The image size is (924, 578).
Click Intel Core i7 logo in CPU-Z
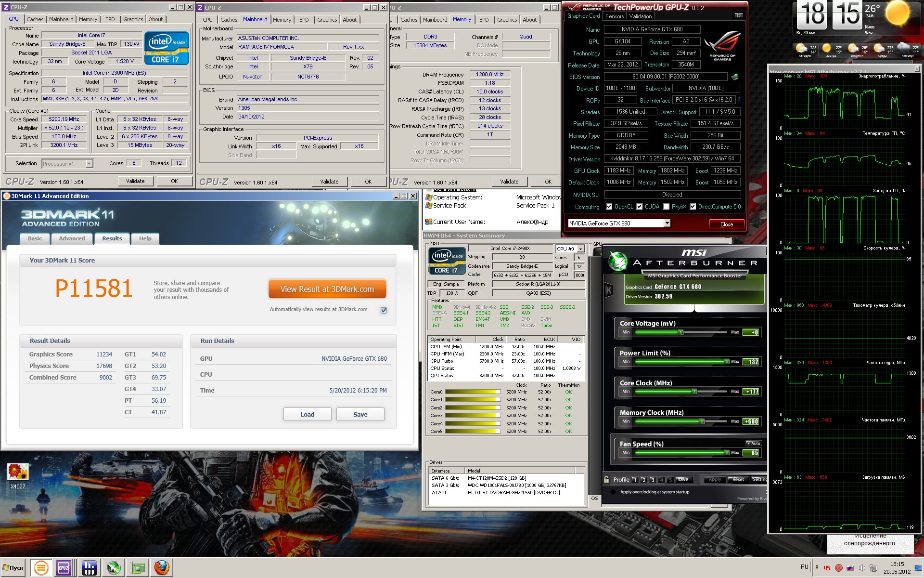tap(167, 48)
